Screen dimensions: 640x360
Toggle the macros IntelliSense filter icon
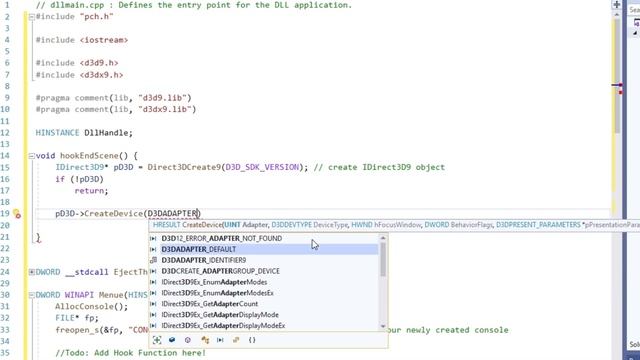[x=220, y=340]
